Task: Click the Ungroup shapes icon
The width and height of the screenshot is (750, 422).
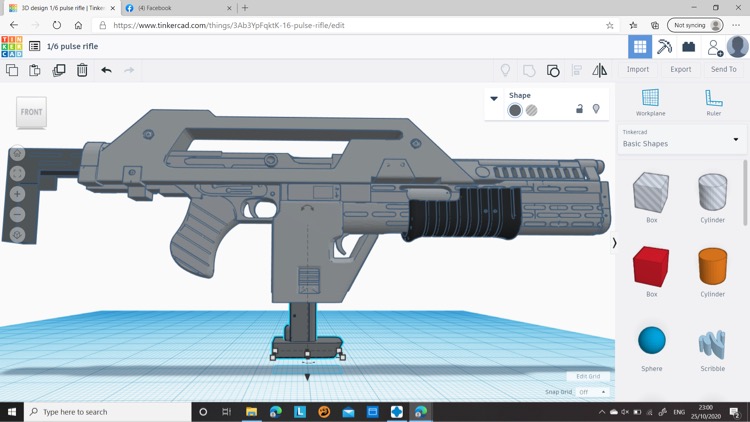Action: (553, 71)
